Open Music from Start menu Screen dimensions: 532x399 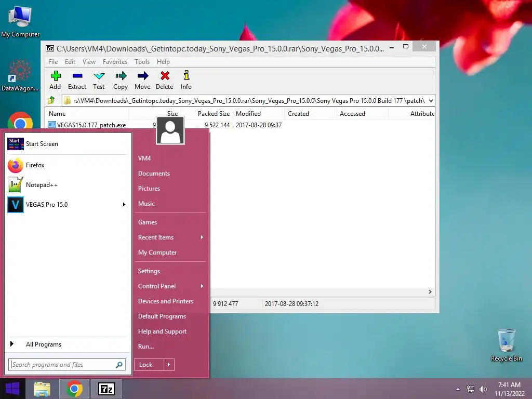pos(146,204)
